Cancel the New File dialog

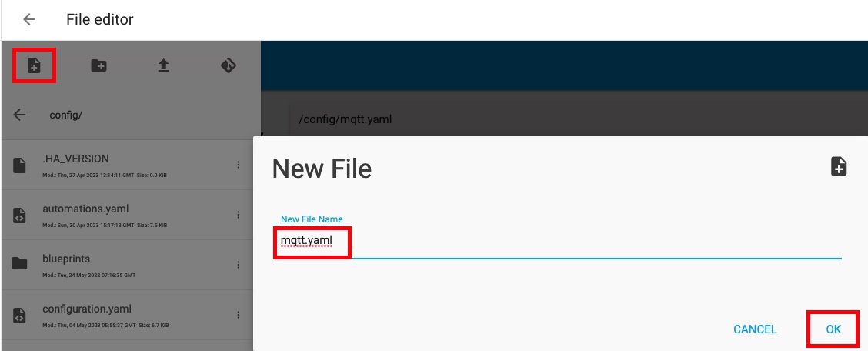[755, 329]
